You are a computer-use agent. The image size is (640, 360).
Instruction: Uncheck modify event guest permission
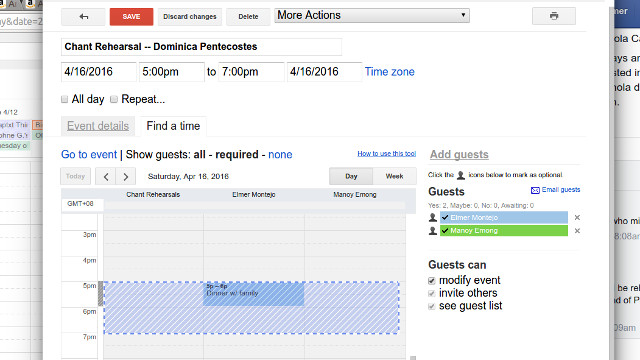point(431,281)
